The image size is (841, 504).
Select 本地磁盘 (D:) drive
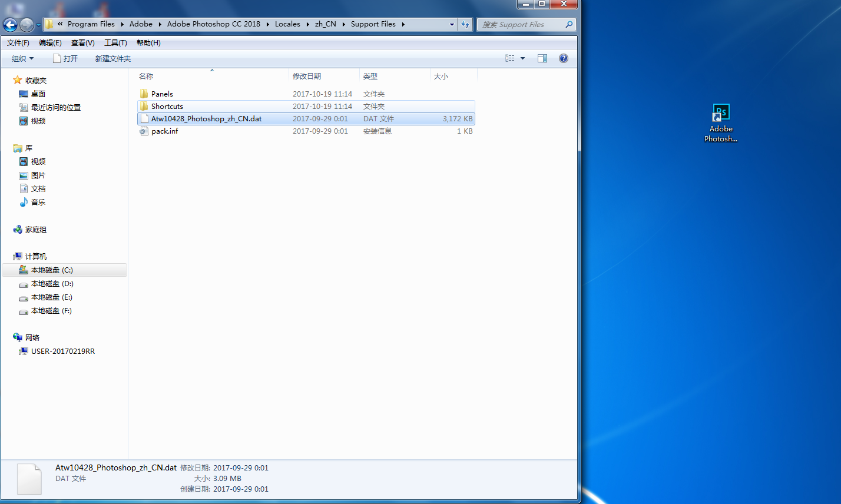click(x=52, y=283)
